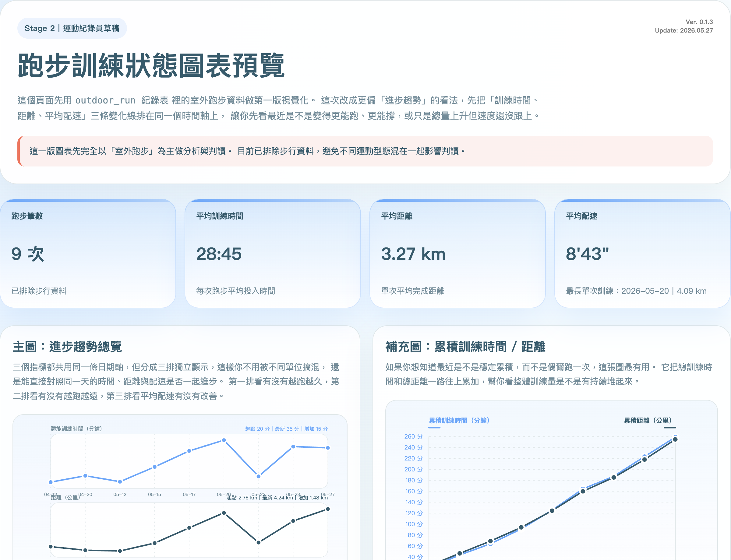The width and height of the screenshot is (731, 560).
Task: Select the topmost dark point on cumulative chart
Action: point(675,440)
